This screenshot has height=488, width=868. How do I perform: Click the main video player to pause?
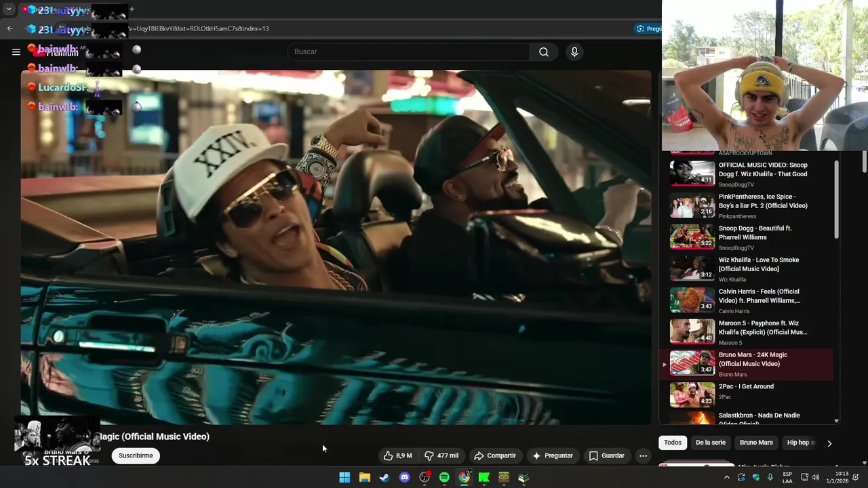336,247
